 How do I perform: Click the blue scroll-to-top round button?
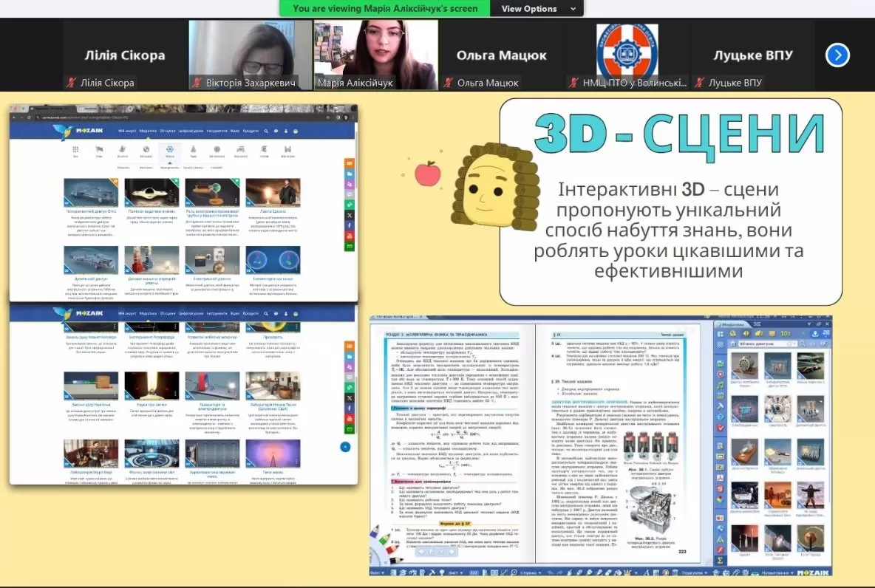tap(344, 447)
